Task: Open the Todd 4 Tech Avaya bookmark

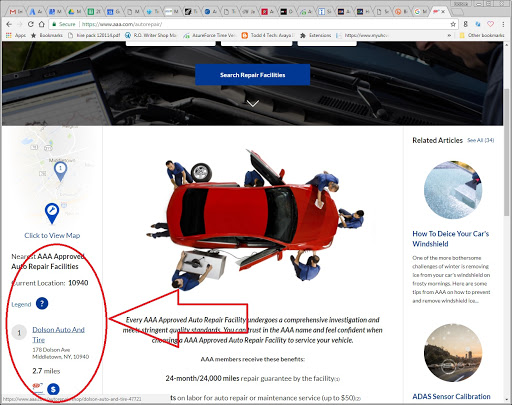Action: (268, 35)
